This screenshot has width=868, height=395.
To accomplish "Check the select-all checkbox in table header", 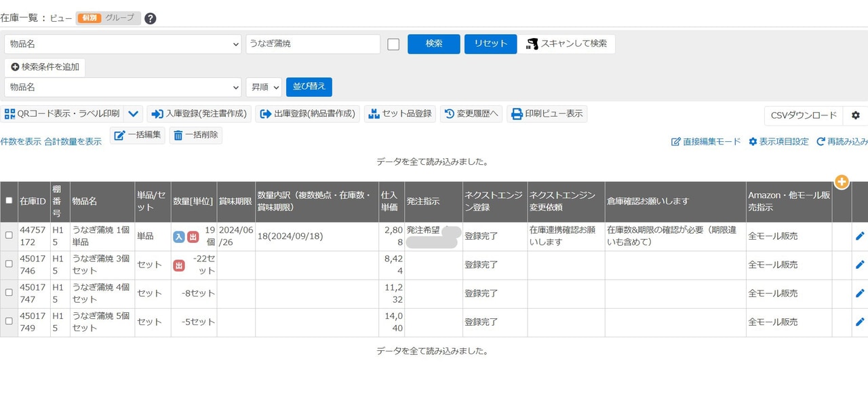I will (9, 201).
